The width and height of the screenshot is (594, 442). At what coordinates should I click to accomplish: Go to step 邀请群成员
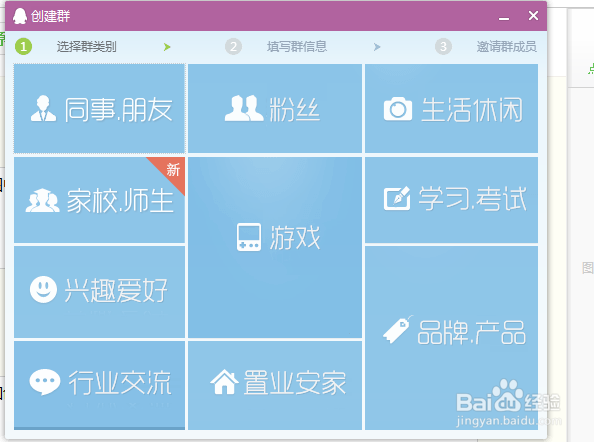pos(506,47)
